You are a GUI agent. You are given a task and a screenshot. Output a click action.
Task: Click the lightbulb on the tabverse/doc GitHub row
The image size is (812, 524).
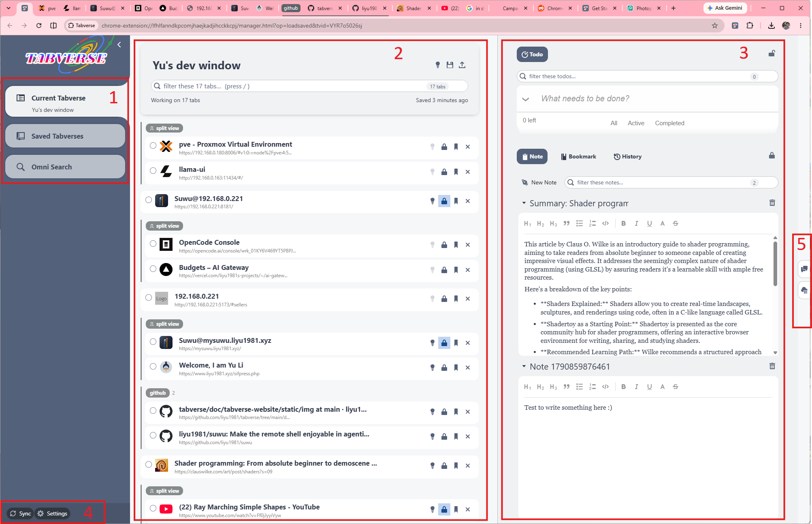click(433, 412)
